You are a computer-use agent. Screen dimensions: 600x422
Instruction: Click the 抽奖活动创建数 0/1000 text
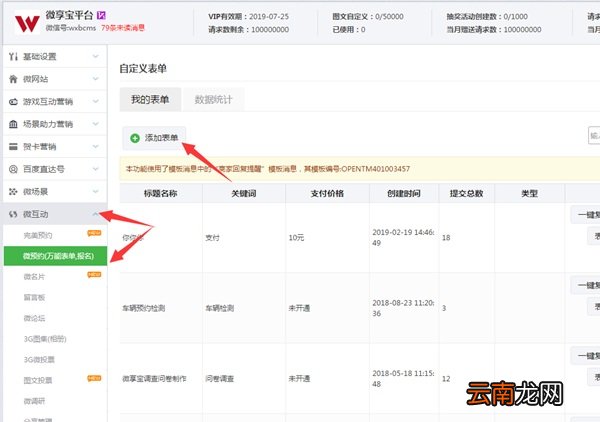coord(487,16)
